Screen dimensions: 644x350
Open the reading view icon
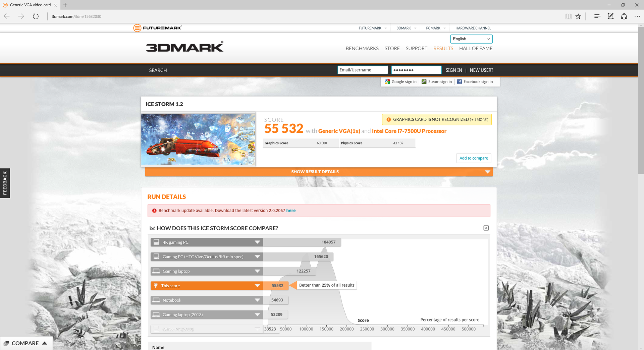(x=568, y=16)
